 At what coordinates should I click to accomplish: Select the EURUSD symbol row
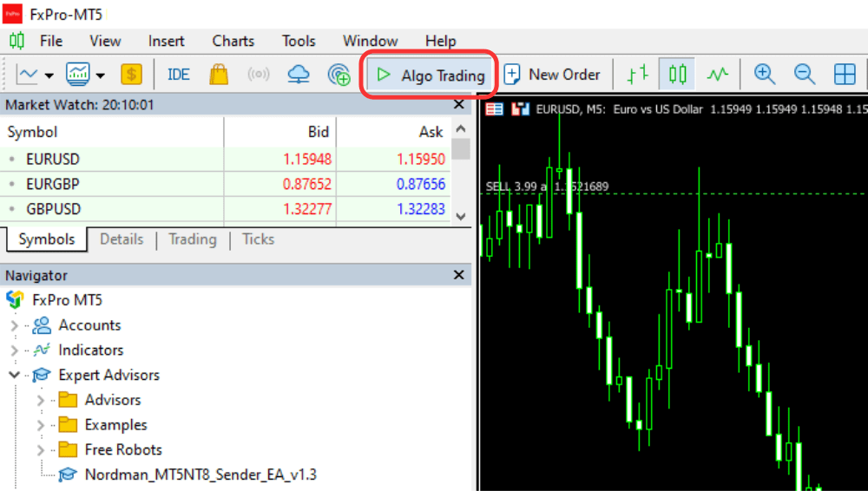pyautogui.click(x=226, y=159)
